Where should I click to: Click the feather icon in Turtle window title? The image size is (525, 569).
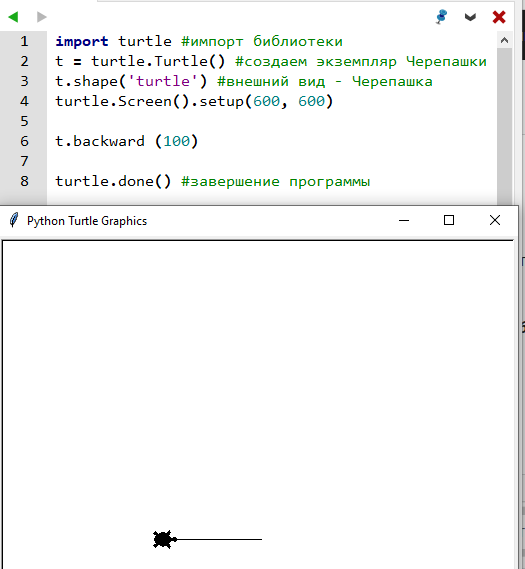tap(13, 220)
